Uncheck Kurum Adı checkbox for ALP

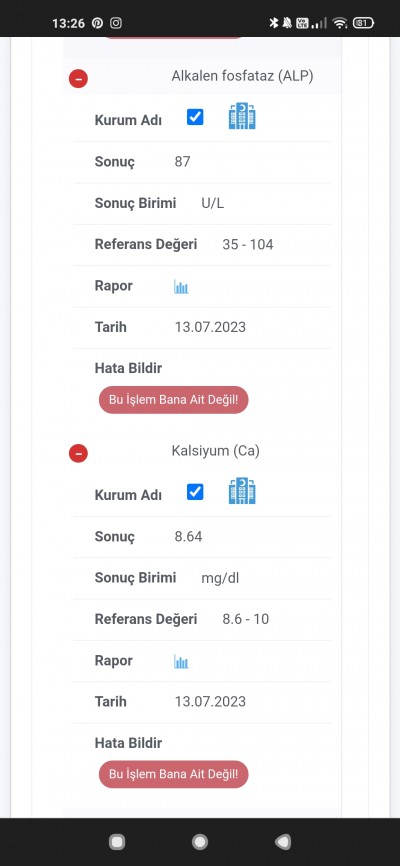195,117
